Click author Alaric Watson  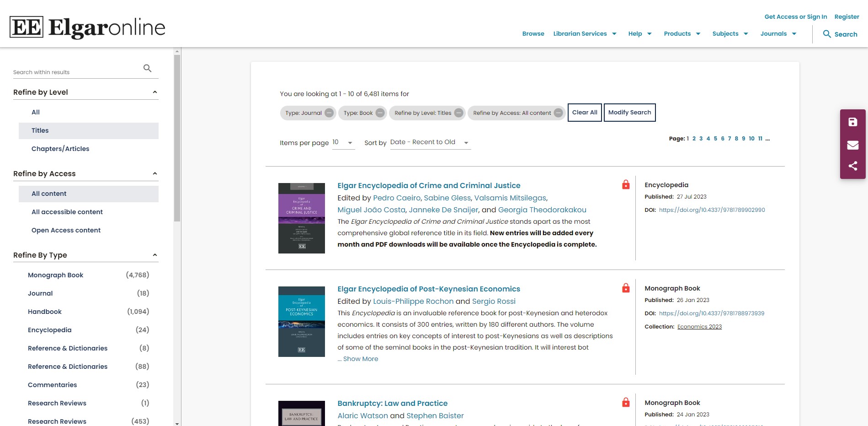pyautogui.click(x=362, y=415)
